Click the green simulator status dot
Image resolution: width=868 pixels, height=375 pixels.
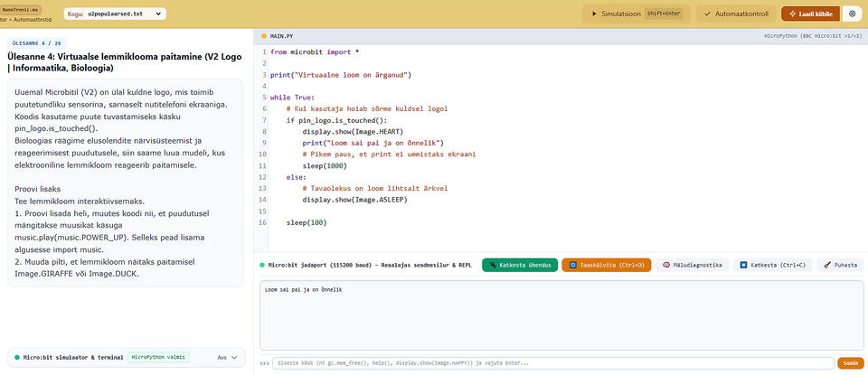pos(17,357)
